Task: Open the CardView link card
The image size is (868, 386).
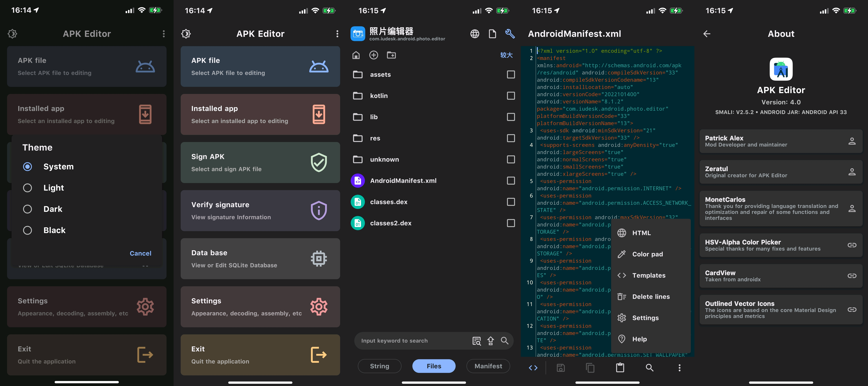Action: (x=781, y=276)
